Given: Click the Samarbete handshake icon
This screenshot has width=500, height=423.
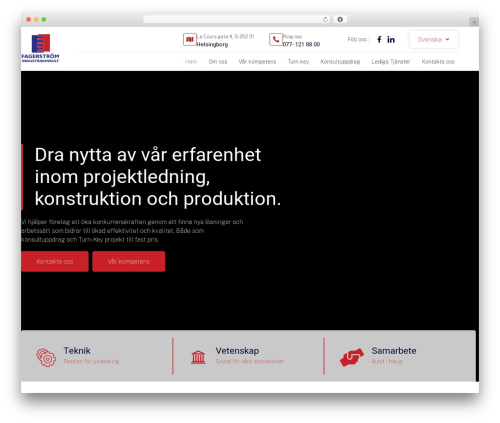Looking at the screenshot, I should 352,357.
